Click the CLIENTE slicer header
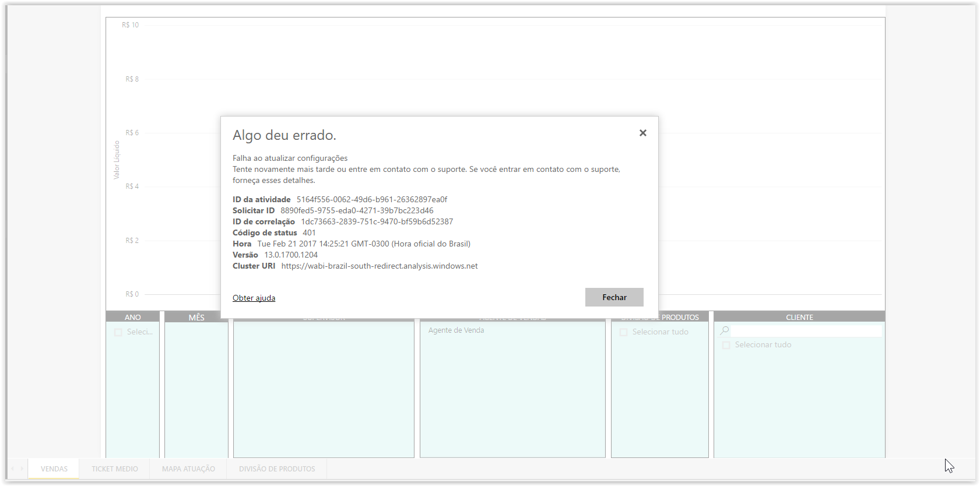 point(799,317)
